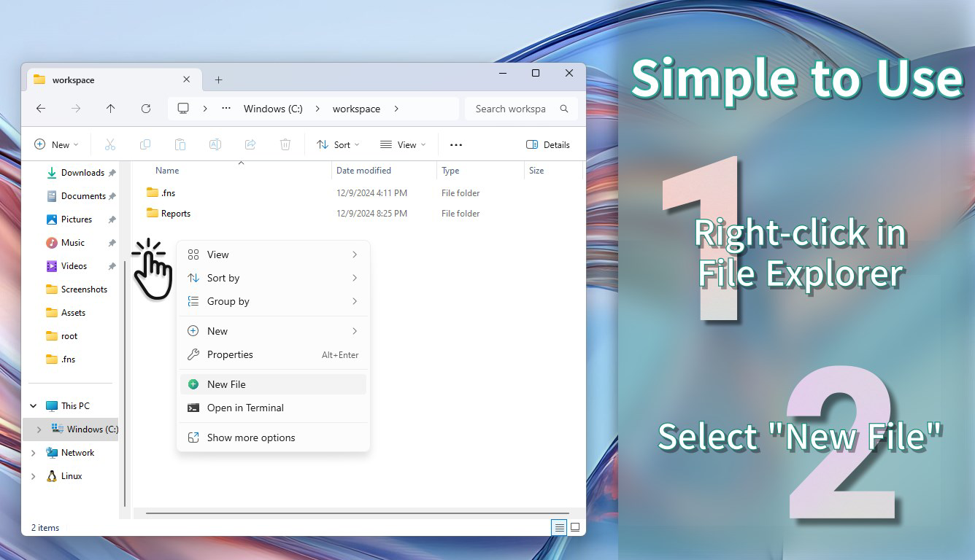
Task: Open a new tab with plus button
Action: (218, 79)
